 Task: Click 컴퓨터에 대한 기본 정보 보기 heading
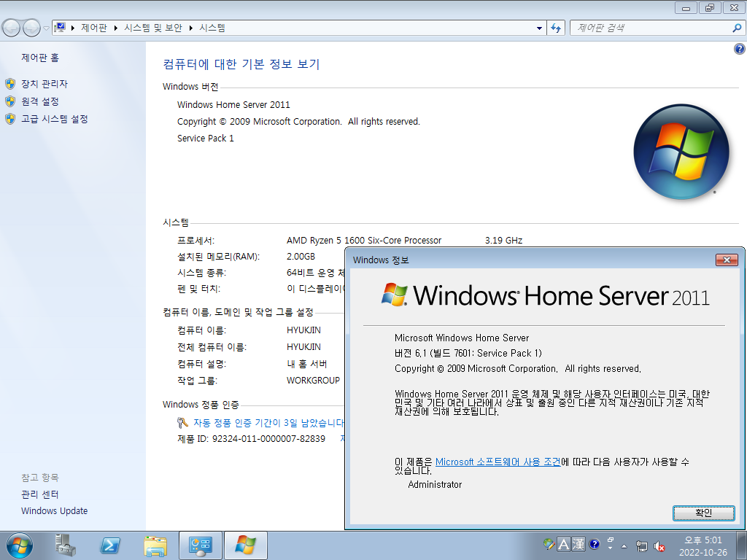241,64
